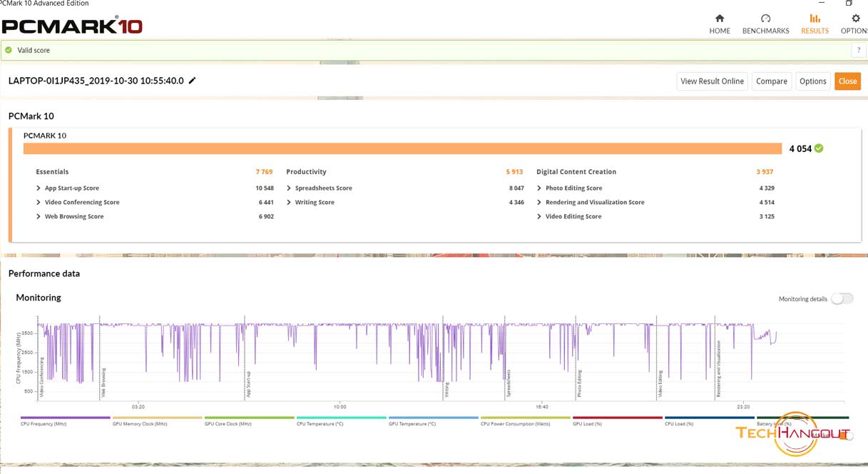This screenshot has width=868, height=474.
Task: Toggle the Monitoring details switch
Action: (842, 299)
